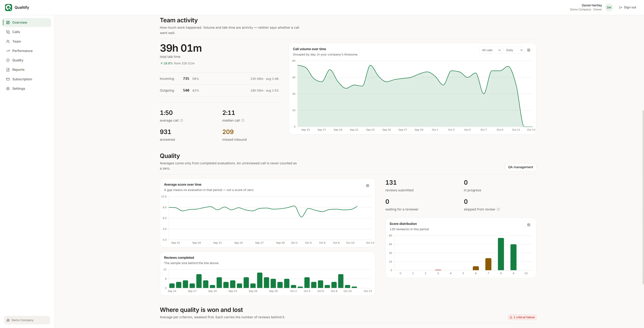644x328 pixels.
Task: Click the '39h 01m' total talk time
Action: (181, 48)
